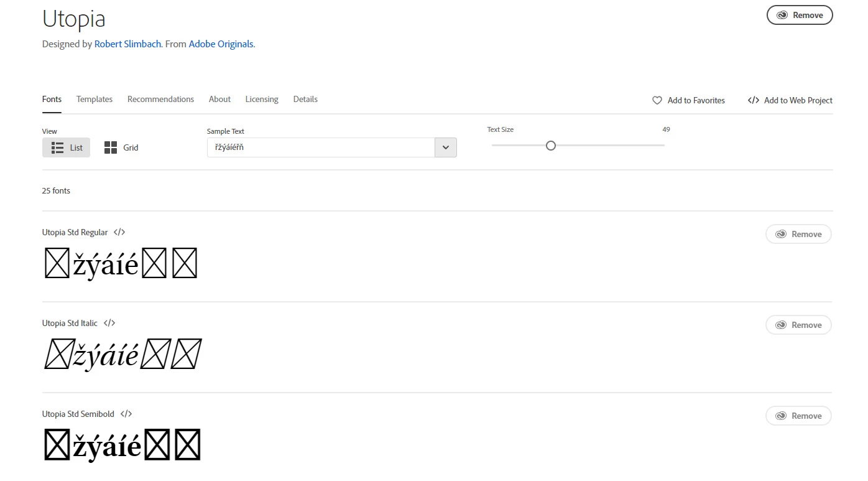Remove the Utopia Std Italic font
The width and height of the screenshot is (868, 481).
[798, 325]
